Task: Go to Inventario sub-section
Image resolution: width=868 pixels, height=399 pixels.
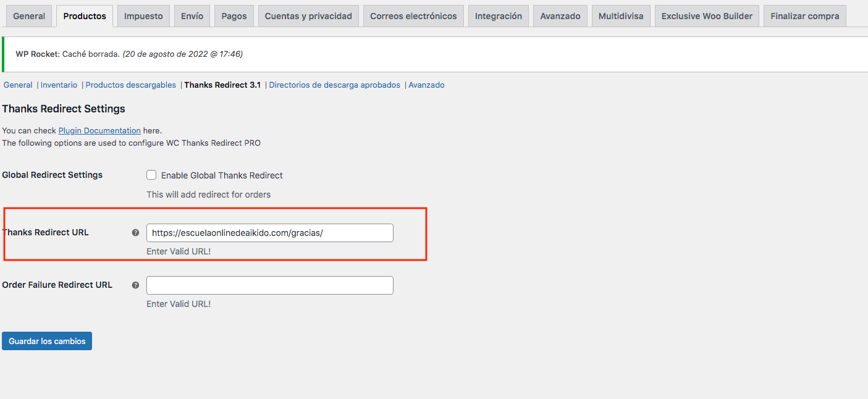Action: click(59, 85)
